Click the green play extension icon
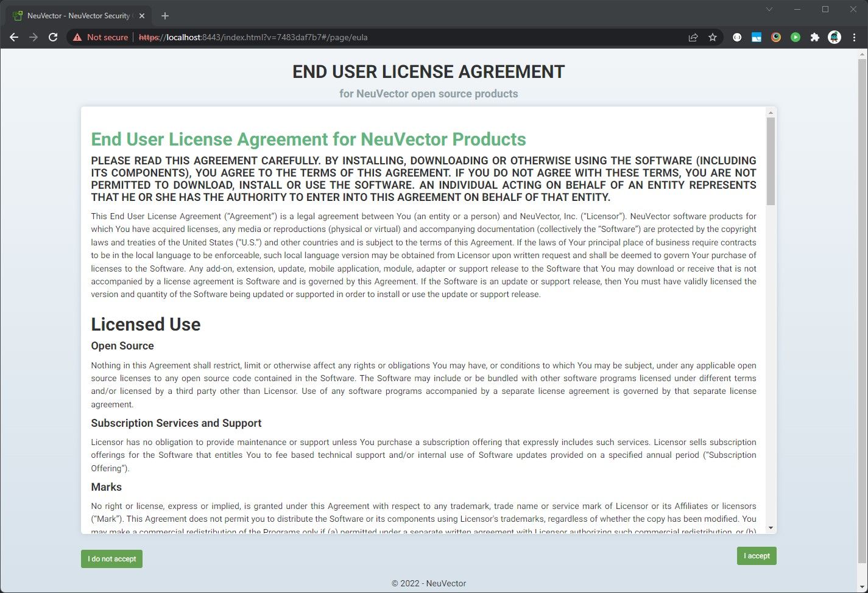Image resolution: width=868 pixels, height=593 pixels. tap(796, 37)
